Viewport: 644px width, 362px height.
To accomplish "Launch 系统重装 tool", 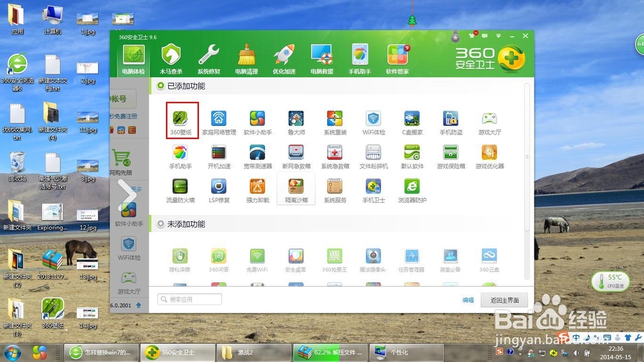I will coord(335,122).
